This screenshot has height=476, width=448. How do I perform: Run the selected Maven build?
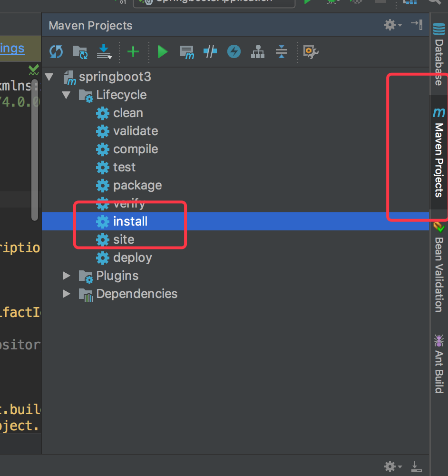[x=163, y=51]
